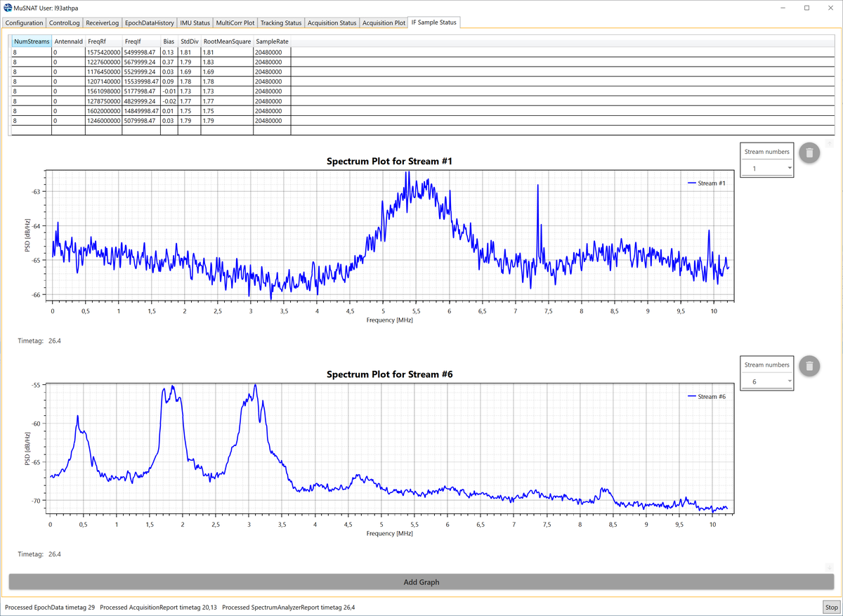Click Timetag 26.4 below the Stream #1 plot
This screenshot has height=616, width=843.
coord(39,341)
